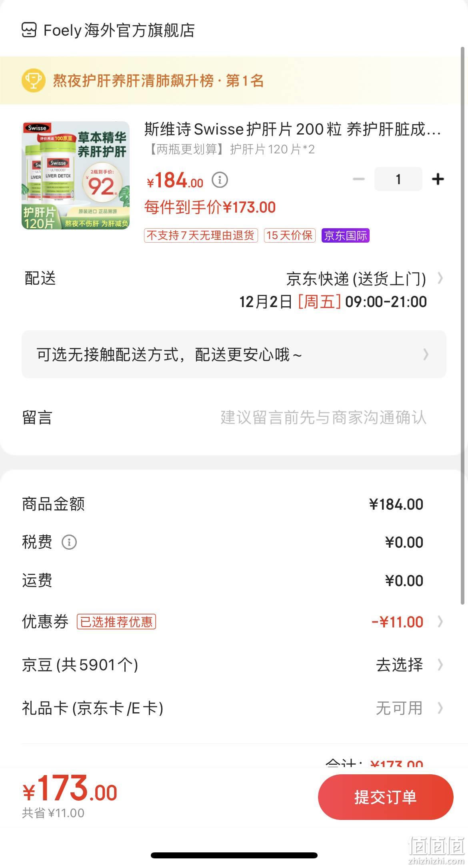468x868 pixels.
Task: Decrease quantity with the minus button
Action: (358, 179)
